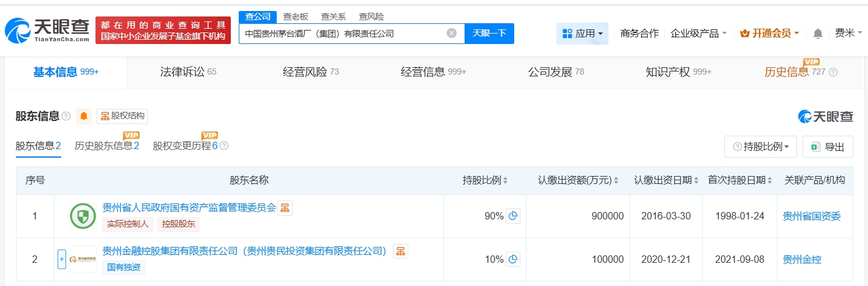Expand the 企业级产品 dropdown
The height and width of the screenshot is (286, 868).
tap(698, 34)
